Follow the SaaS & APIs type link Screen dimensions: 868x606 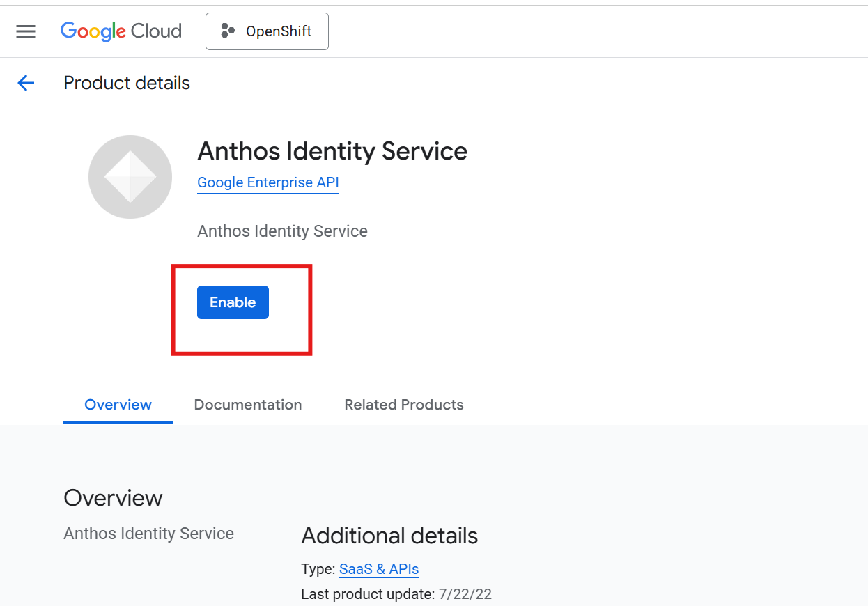pyautogui.click(x=379, y=569)
